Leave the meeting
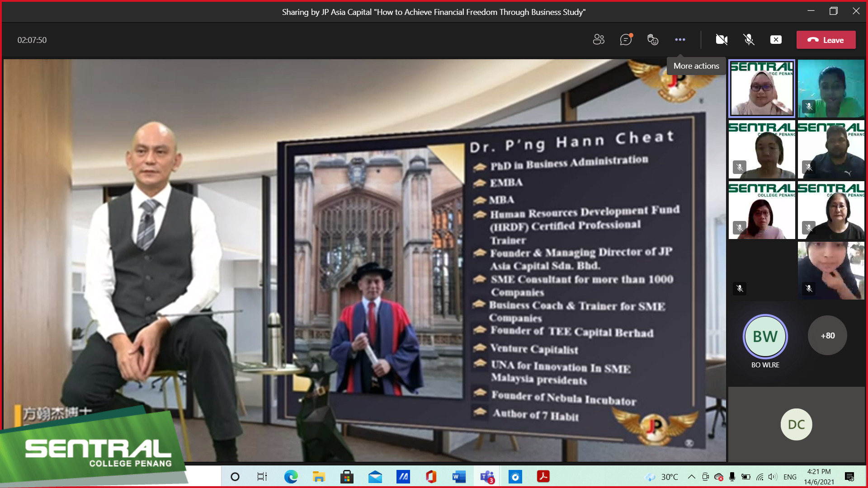 click(x=826, y=40)
